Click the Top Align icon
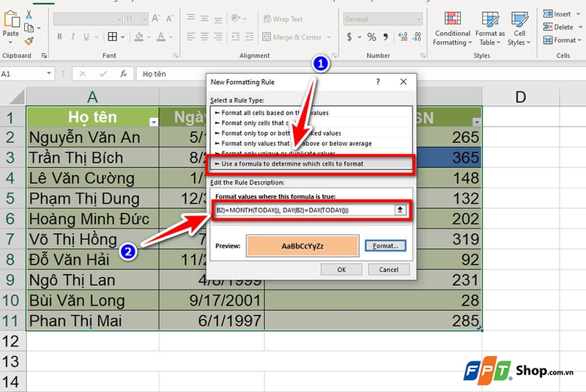586x392 pixels. tap(191, 18)
